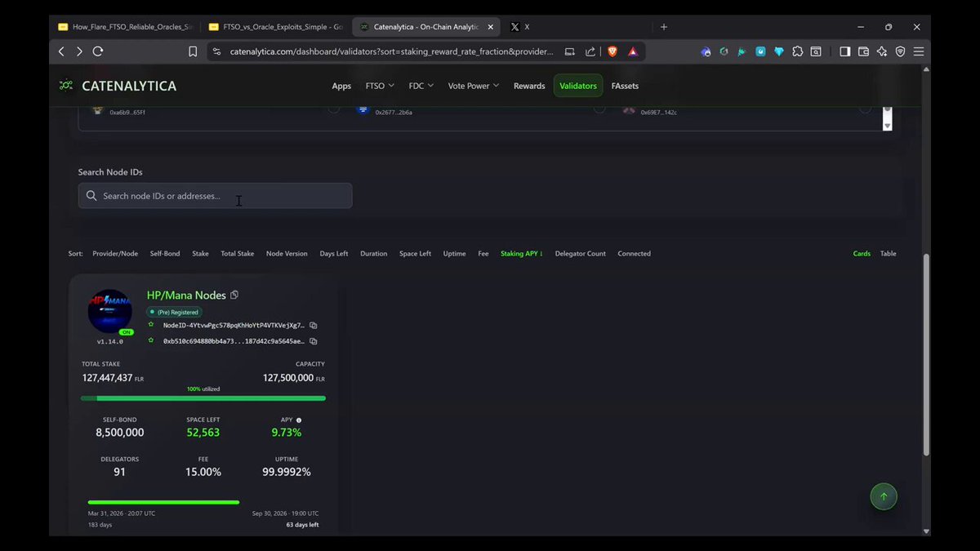Sort by Space Left

[415, 254]
